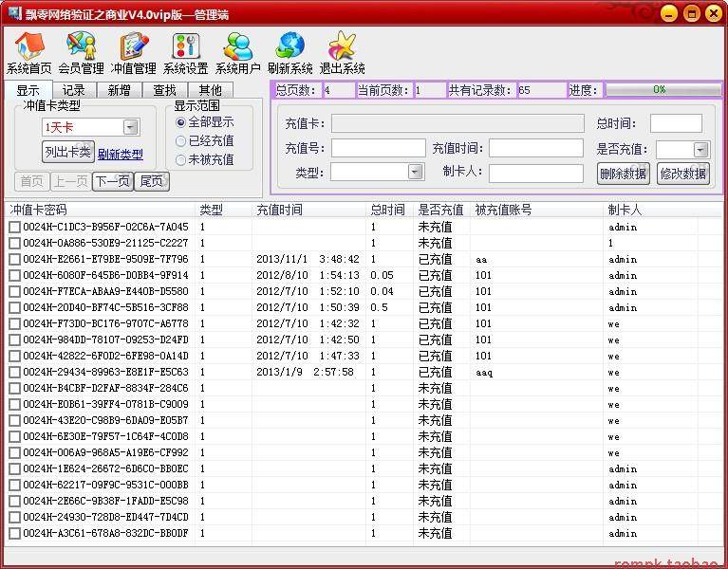Check card 0024H-1E624-26672-6D6C0-BB0EC row
Viewport: 728px width, 569px height.
click(x=15, y=468)
